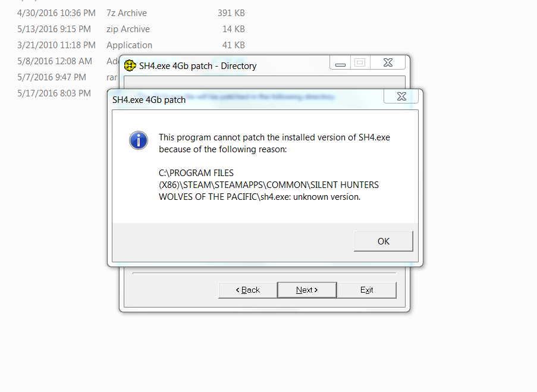537x392 pixels.
Task: Click the 391 KB size entry
Action: tap(231, 13)
